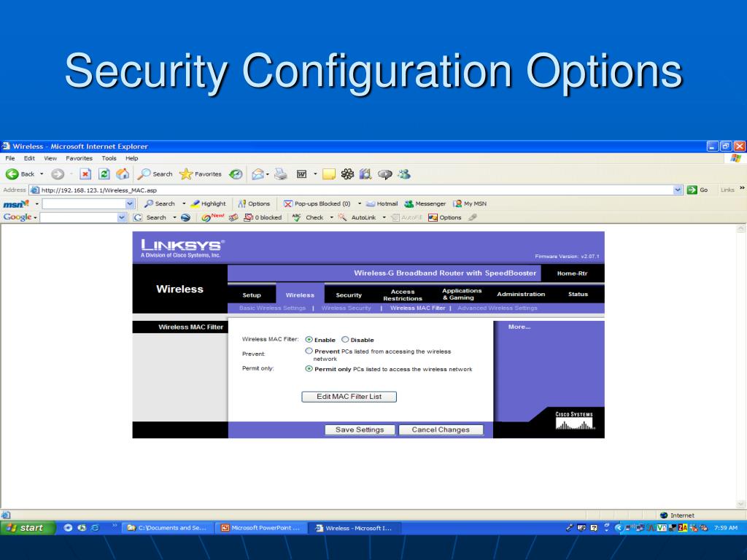Open the AutoLink dropdown arrow
747x560 pixels.
pyautogui.click(x=384, y=217)
